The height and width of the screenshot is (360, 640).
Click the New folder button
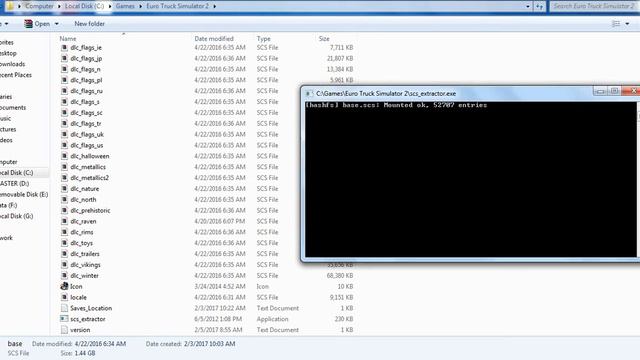point(89,24)
